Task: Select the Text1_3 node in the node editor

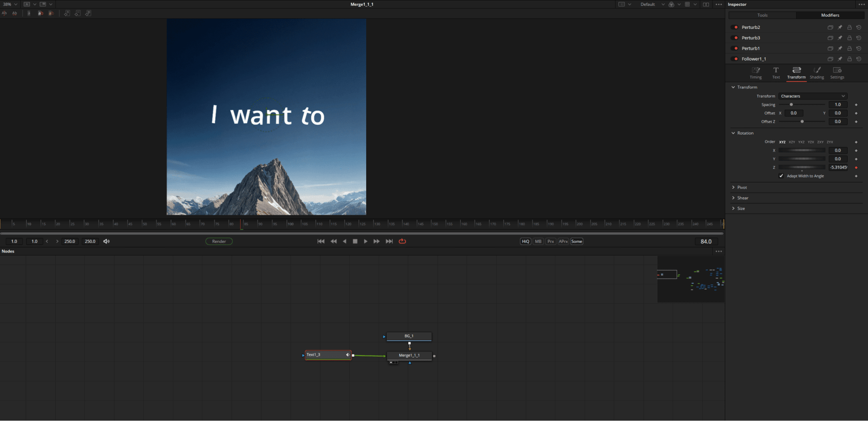Action: coord(327,355)
